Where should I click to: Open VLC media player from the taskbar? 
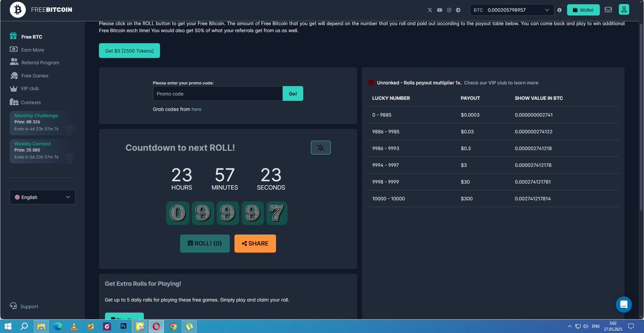[x=74, y=326]
